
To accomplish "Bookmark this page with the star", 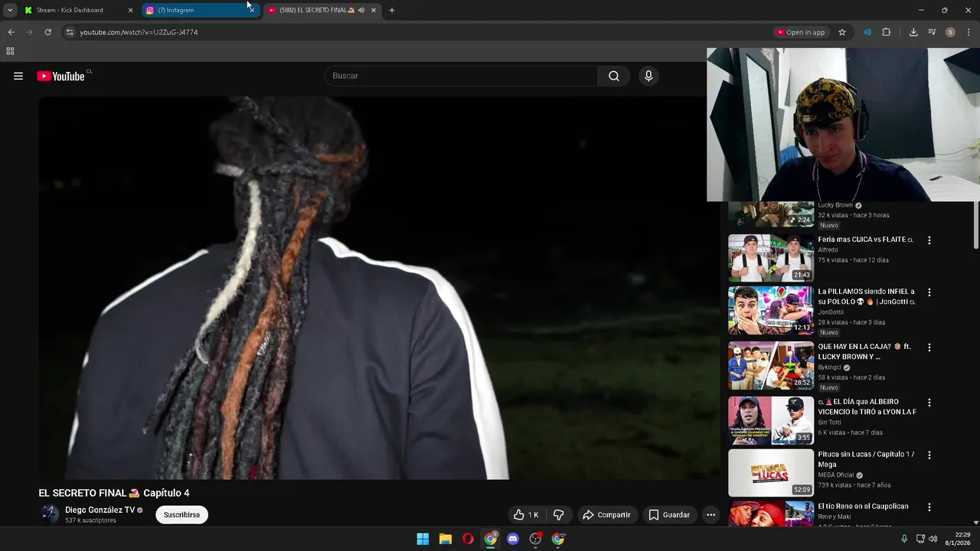I will click(842, 32).
